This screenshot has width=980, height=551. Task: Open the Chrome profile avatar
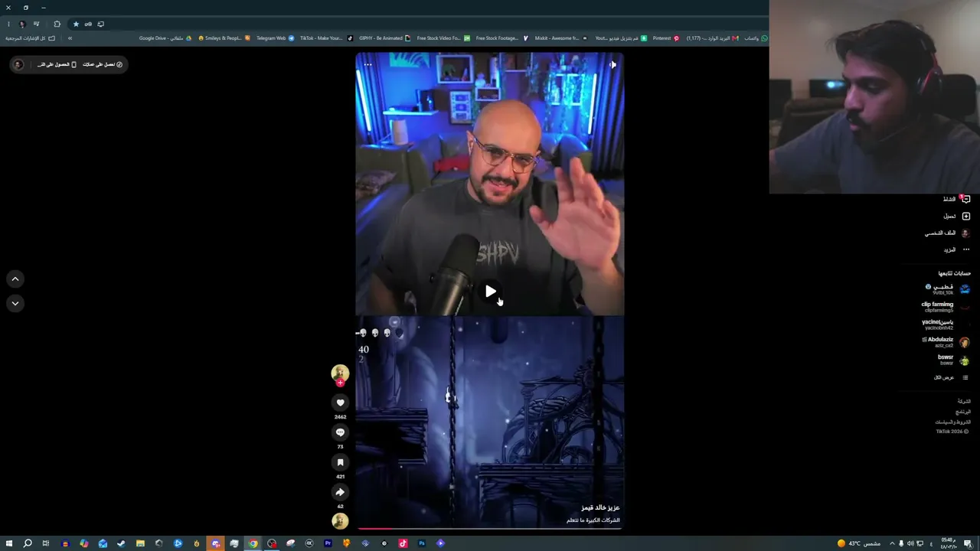pyautogui.click(x=22, y=24)
